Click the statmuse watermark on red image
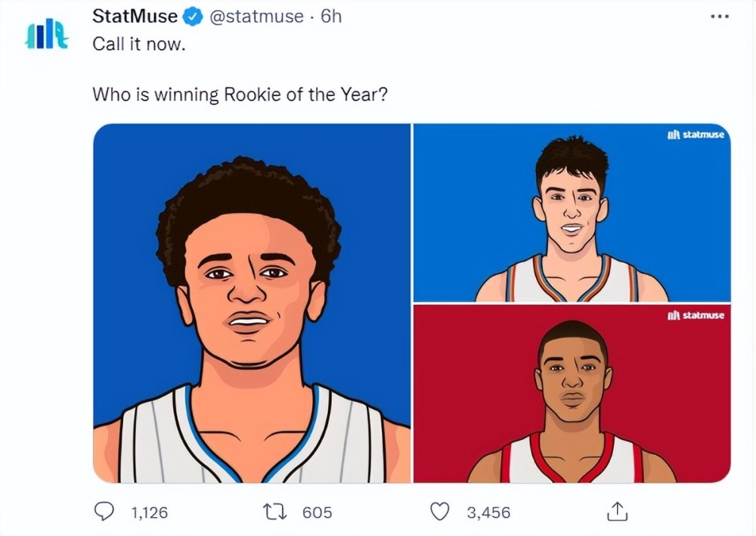 coord(696,315)
